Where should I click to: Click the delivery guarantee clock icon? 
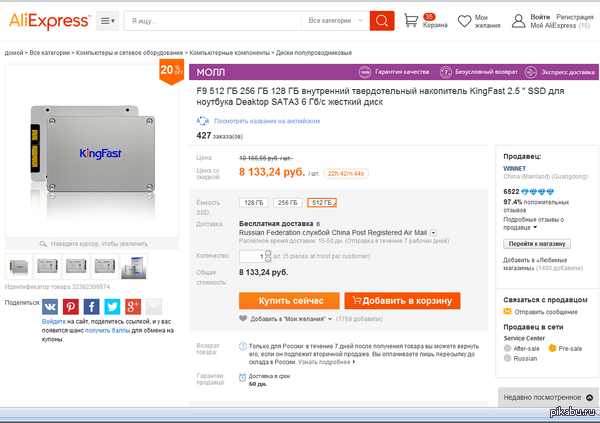243,377
